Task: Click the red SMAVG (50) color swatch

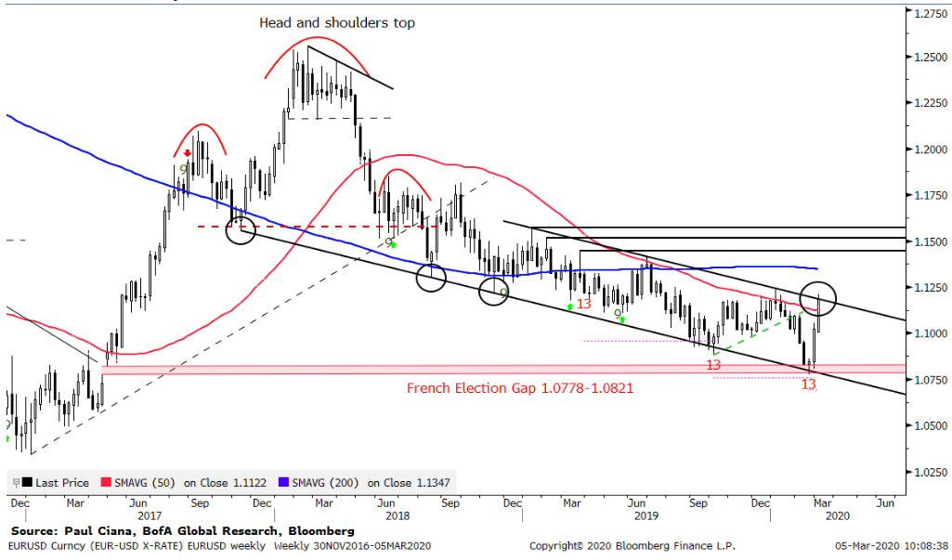Action: (x=105, y=483)
